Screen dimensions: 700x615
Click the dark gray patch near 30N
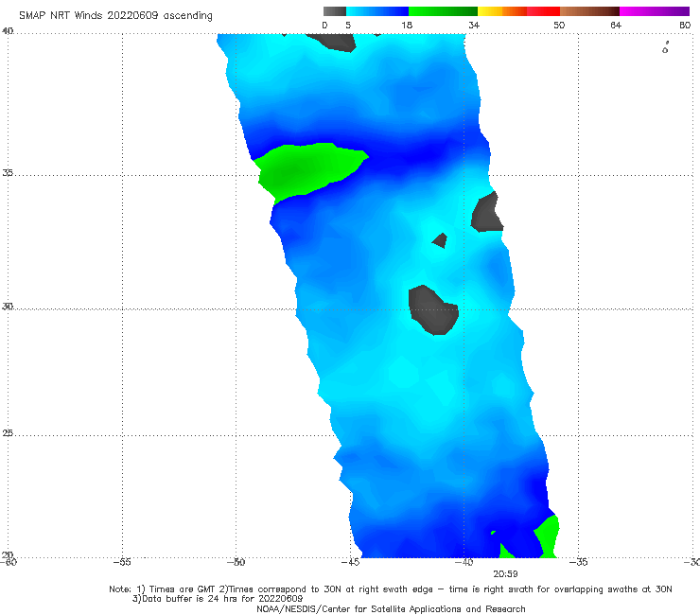coord(433,310)
